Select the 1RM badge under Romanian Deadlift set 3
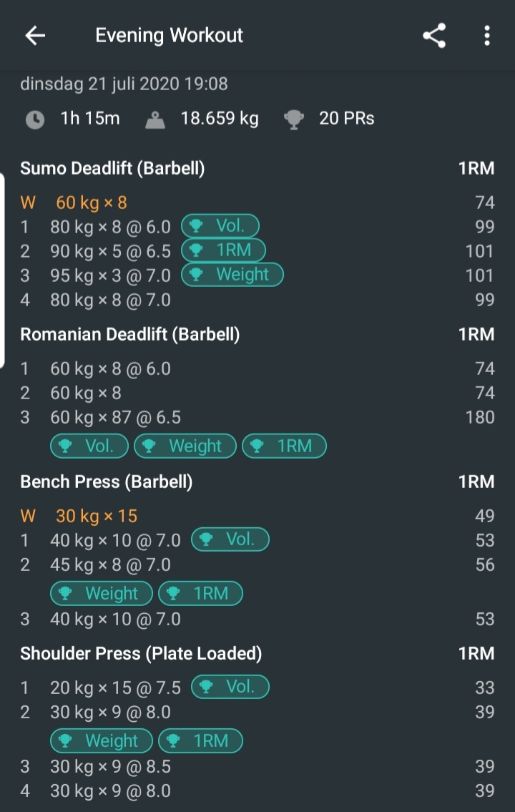 [x=284, y=446]
